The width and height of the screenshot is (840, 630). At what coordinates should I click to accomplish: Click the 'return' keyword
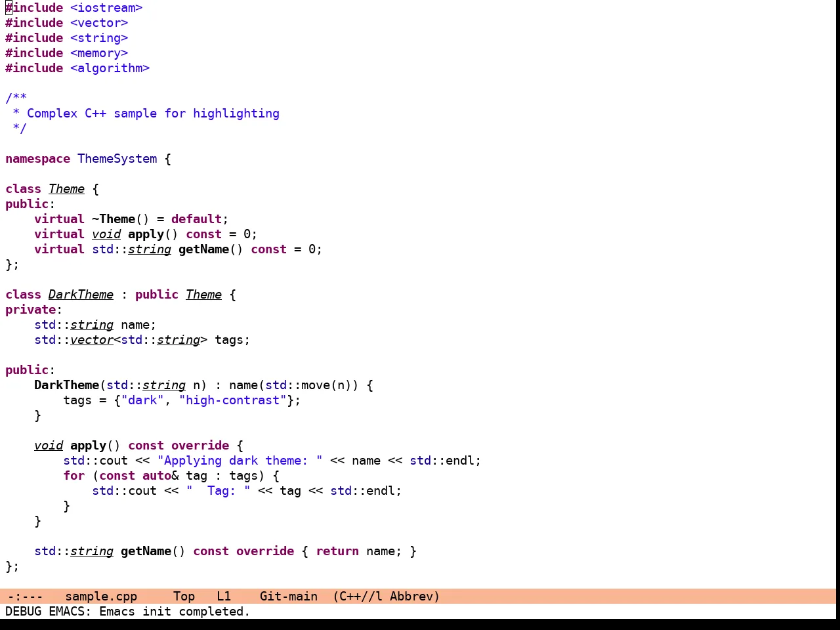[x=337, y=551]
